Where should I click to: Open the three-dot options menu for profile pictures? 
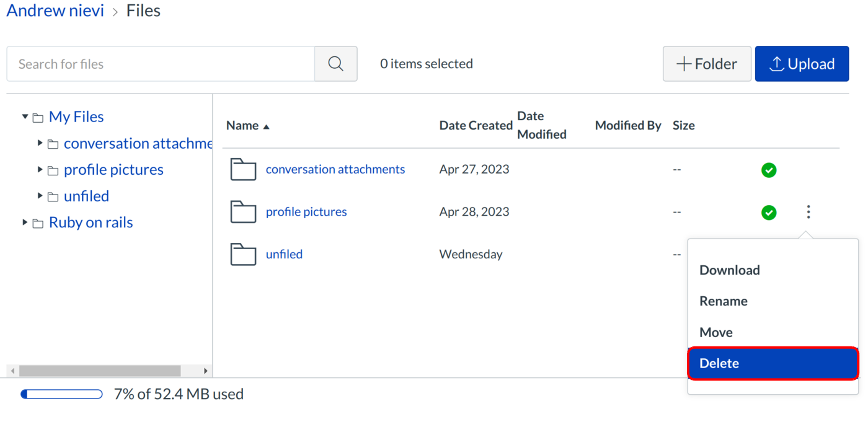pos(808,212)
